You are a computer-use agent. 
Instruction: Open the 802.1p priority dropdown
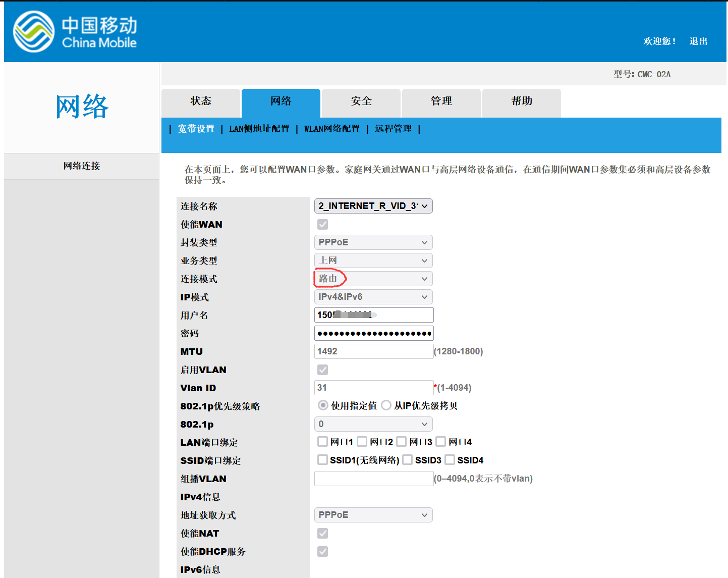click(x=373, y=424)
